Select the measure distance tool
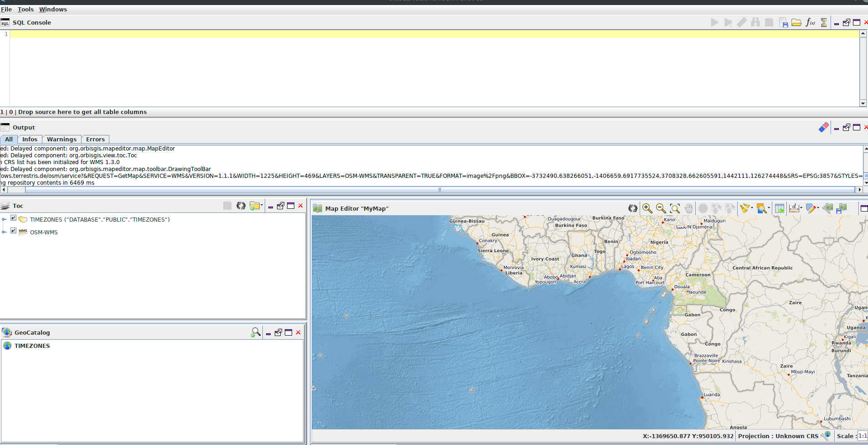 pyautogui.click(x=795, y=209)
